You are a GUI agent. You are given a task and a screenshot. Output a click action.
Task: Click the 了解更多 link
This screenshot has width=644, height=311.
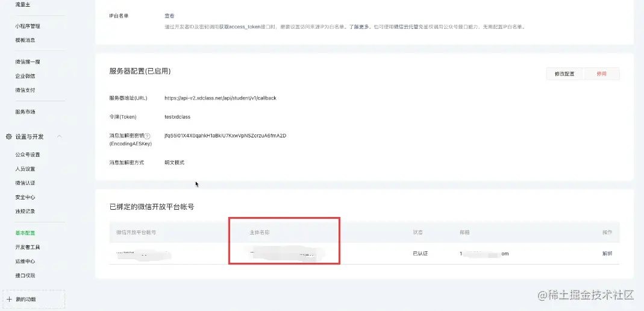click(x=358, y=27)
